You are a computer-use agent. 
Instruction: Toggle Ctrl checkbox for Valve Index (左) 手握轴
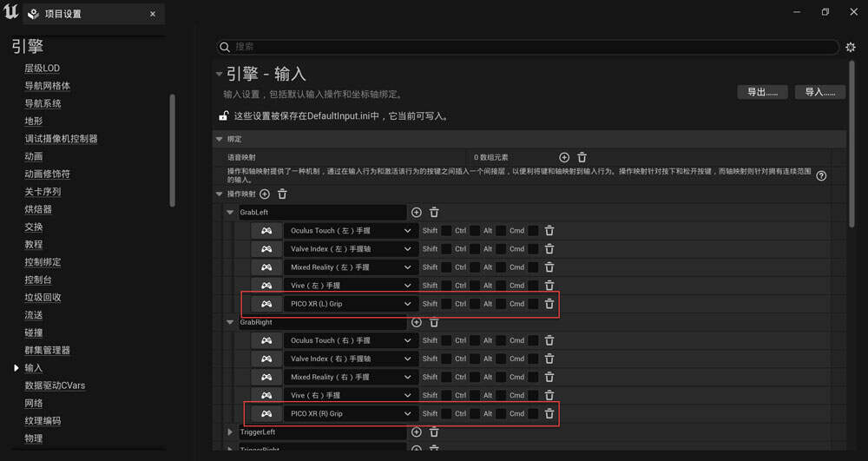pyautogui.click(x=475, y=249)
